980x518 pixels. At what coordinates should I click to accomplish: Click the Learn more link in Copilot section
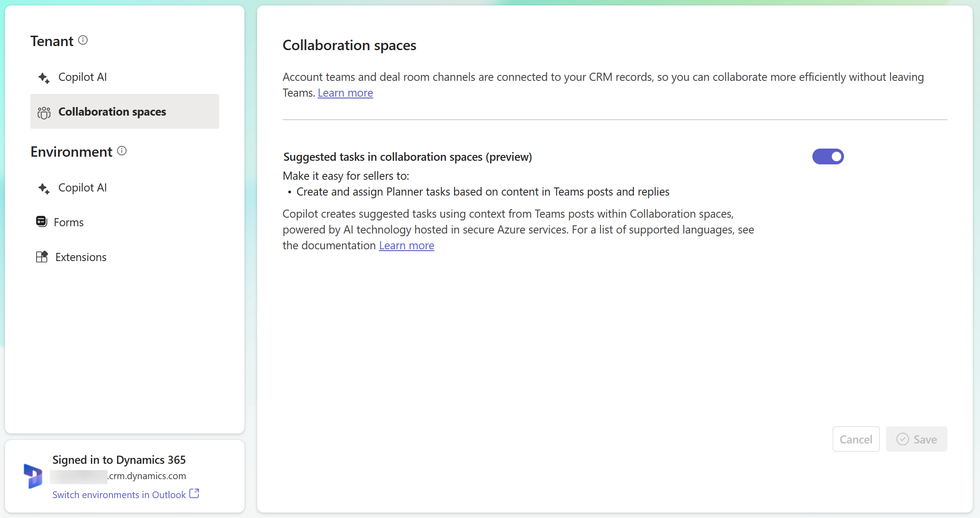406,246
